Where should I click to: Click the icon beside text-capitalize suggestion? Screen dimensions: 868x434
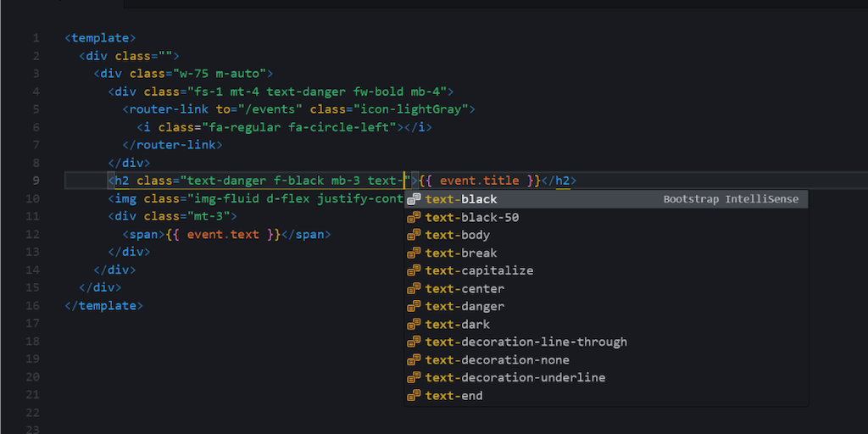point(414,270)
